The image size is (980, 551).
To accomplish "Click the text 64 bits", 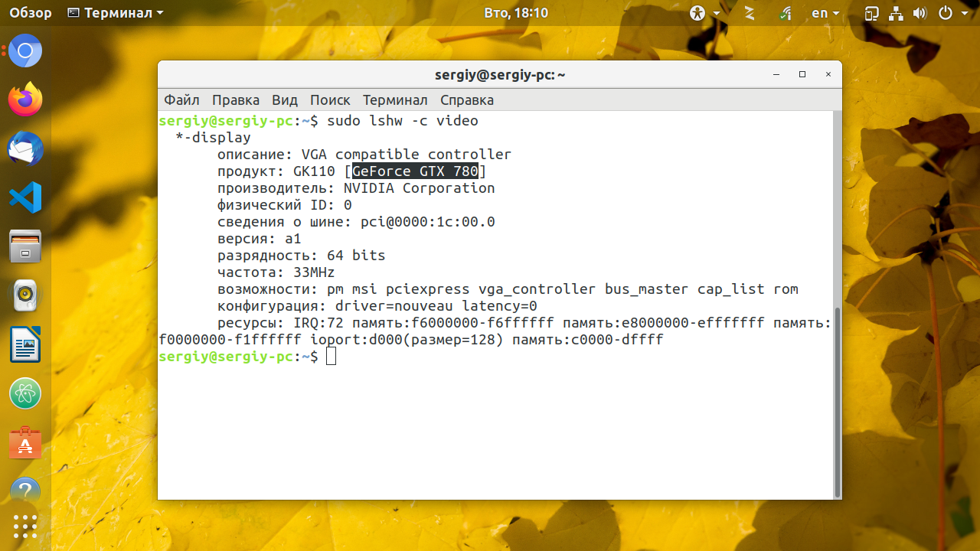I will coord(356,256).
